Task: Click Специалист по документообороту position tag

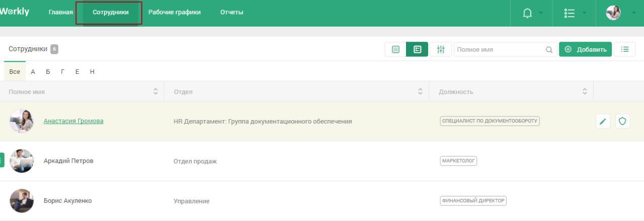Action: click(490, 121)
